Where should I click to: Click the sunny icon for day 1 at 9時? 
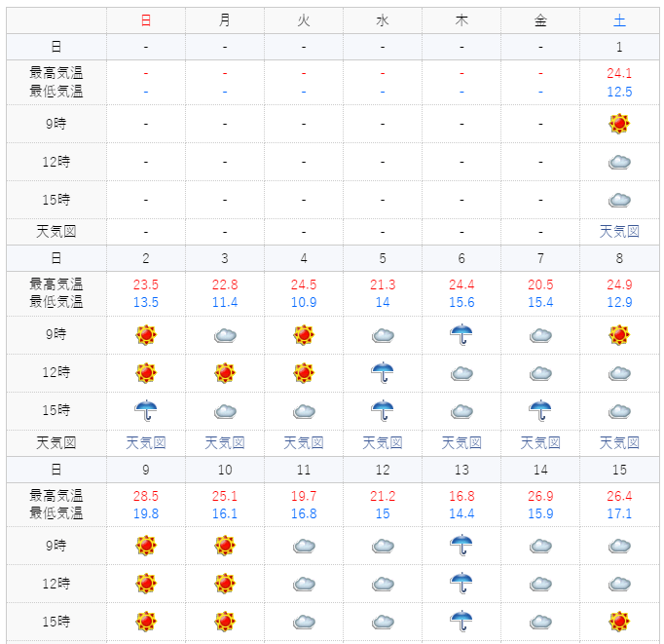[619, 124]
